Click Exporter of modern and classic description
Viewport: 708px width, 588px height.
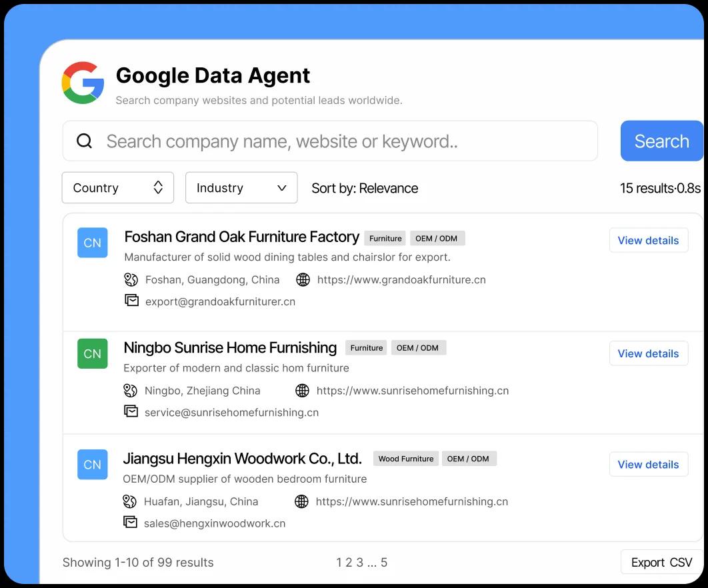coord(236,368)
